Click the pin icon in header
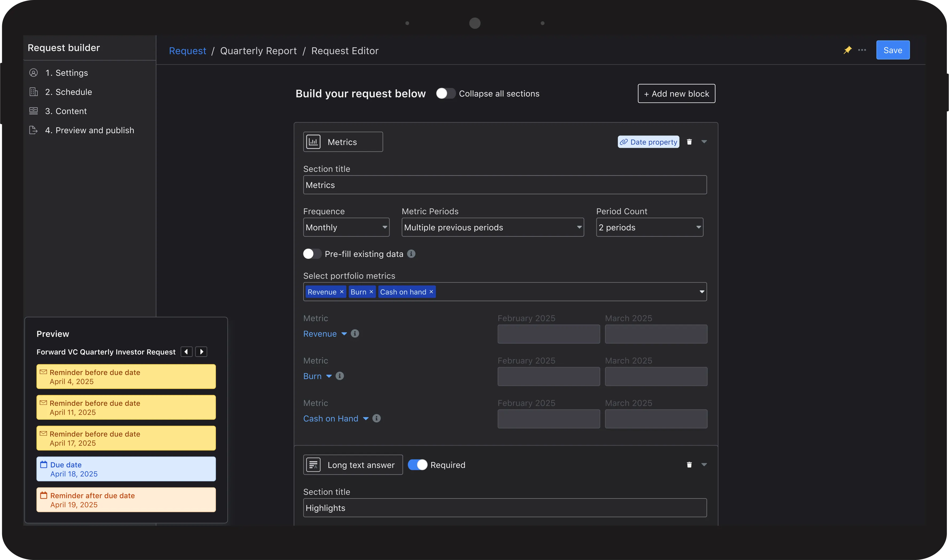The image size is (949, 560). click(848, 50)
